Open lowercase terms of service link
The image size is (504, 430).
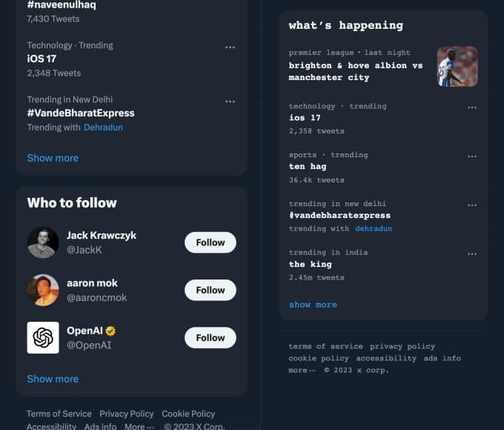(x=326, y=346)
